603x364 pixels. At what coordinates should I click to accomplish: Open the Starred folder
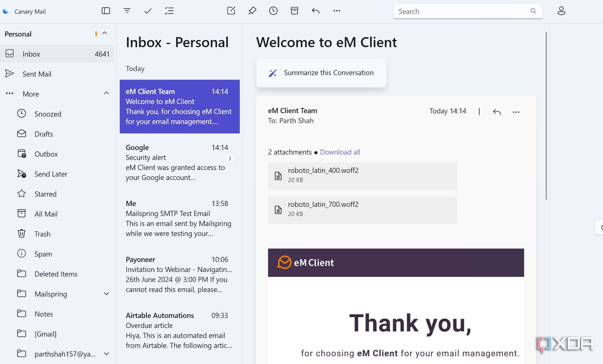point(45,194)
